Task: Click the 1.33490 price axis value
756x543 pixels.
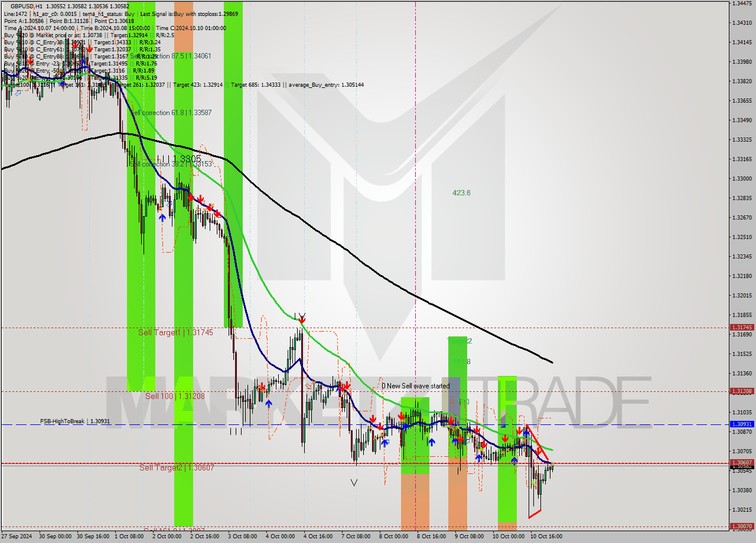Action: coord(742,120)
